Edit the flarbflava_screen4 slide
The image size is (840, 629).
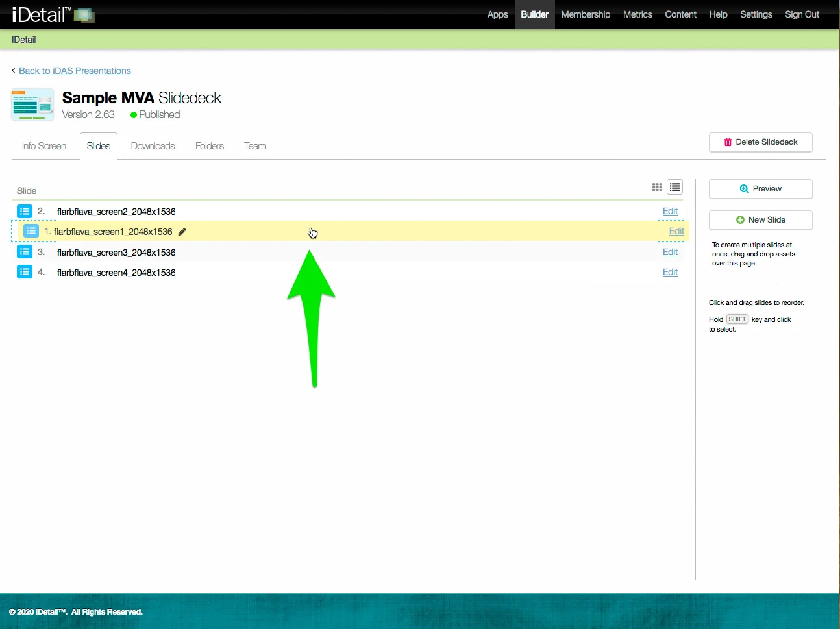(x=670, y=272)
